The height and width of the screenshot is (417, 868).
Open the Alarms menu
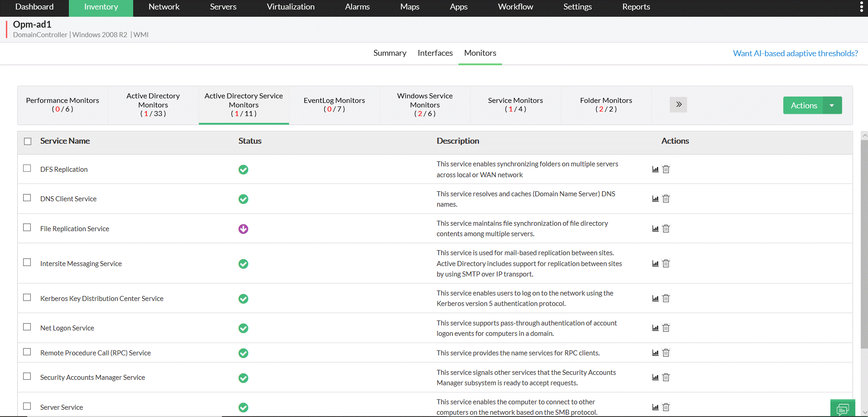coord(357,7)
